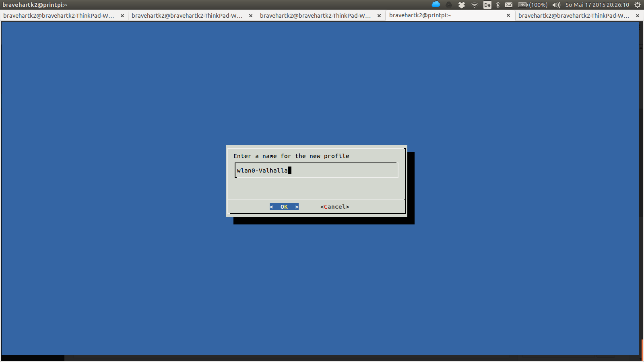The image size is (644, 362).
Task: Click the 'Enter a name for the new profile' label
Action: pos(291,156)
